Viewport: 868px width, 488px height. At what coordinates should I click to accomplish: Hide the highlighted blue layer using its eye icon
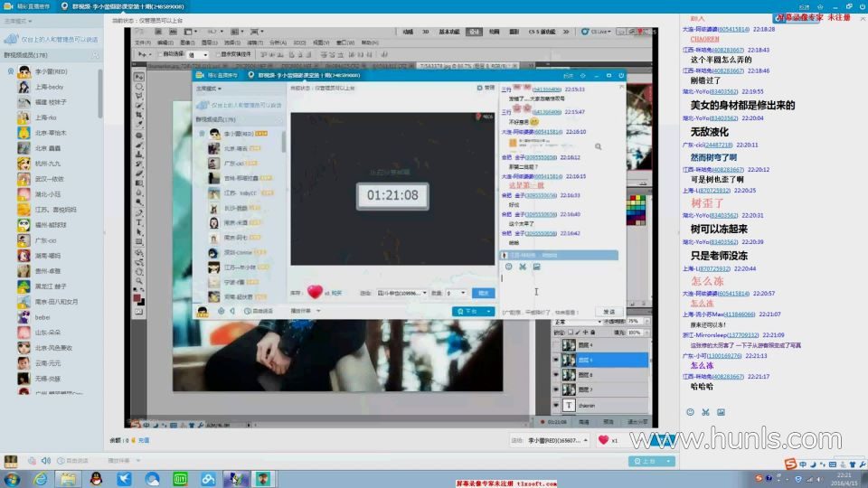tap(556, 360)
